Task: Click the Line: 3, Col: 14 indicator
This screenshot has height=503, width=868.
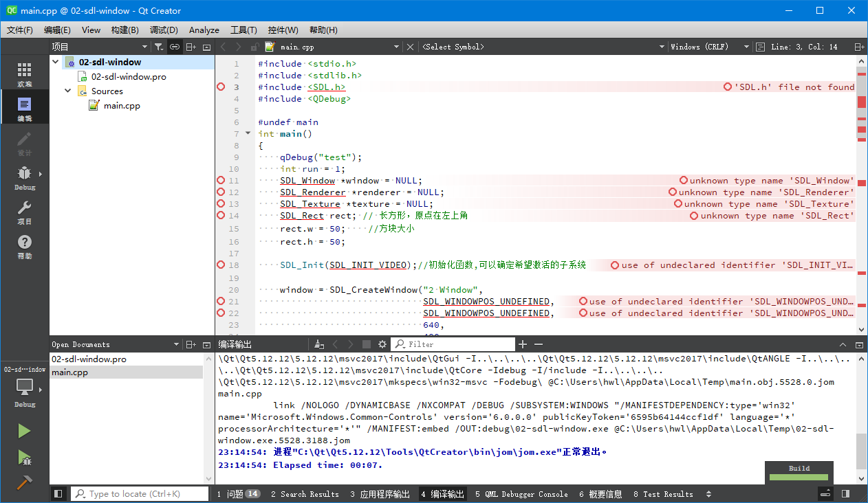Action: pyautogui.click(x=804, y=47)
